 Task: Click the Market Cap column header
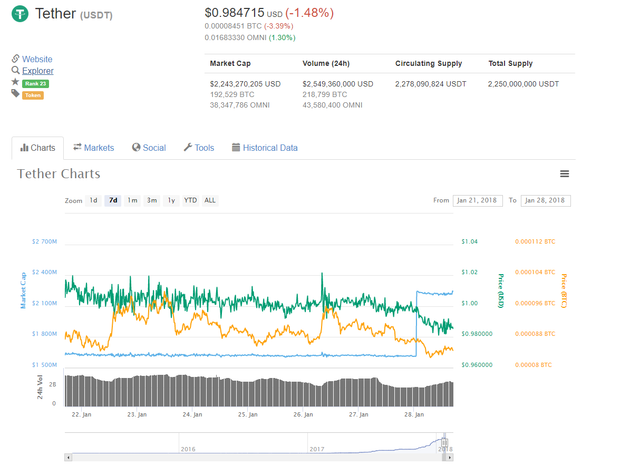(x=230, y=63)
